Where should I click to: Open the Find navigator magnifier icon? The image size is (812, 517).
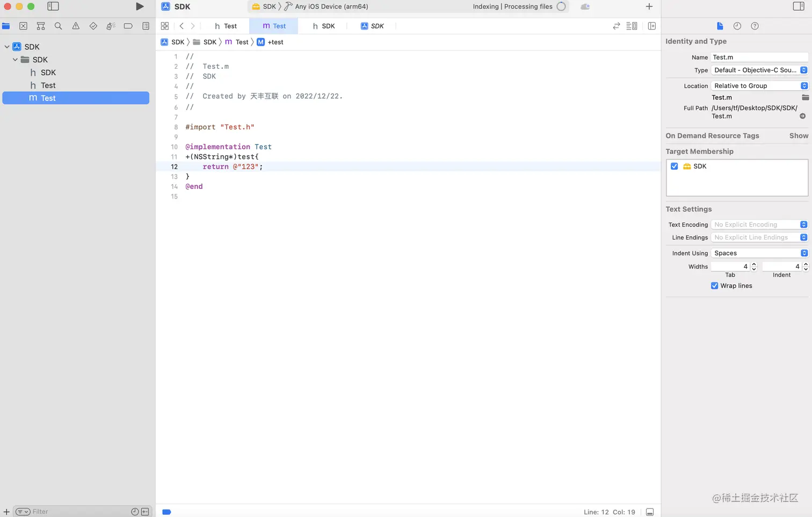[x=58, y=26]
